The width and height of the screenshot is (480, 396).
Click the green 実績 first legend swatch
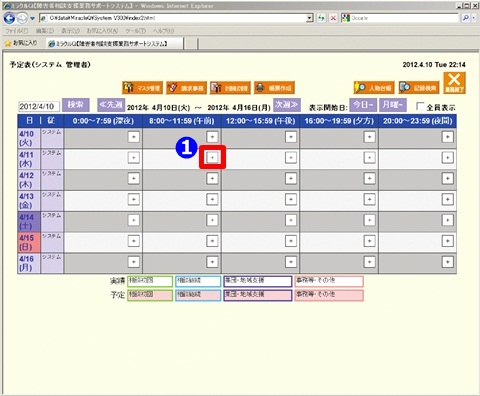[150, 281]
